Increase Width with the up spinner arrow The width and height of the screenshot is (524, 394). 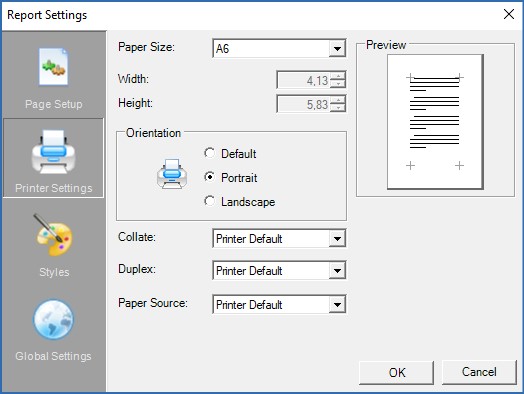(x=338, y=77)
